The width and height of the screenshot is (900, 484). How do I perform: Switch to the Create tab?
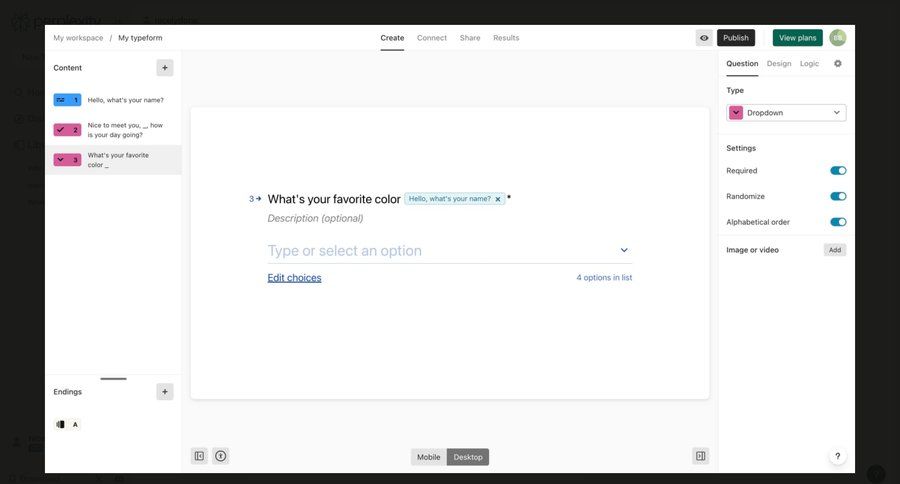(x=392, y=38)
